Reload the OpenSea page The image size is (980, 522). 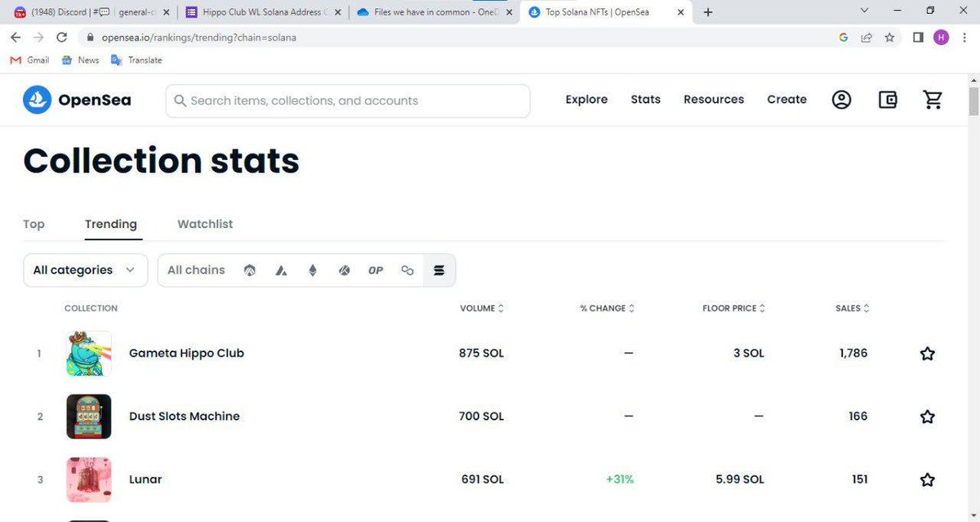[x=61, y=38]
